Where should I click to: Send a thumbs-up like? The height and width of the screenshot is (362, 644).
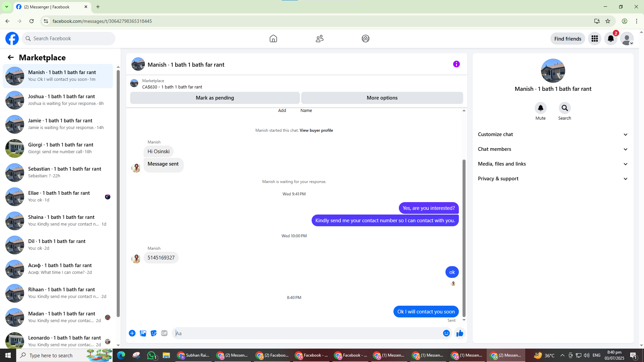(460, 333)
